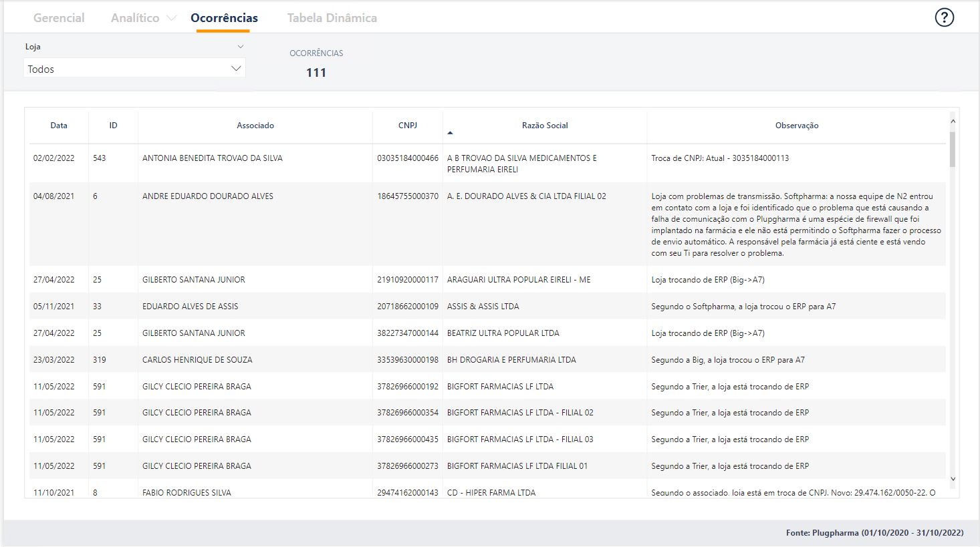Select the Ocorrências tab

224,18
